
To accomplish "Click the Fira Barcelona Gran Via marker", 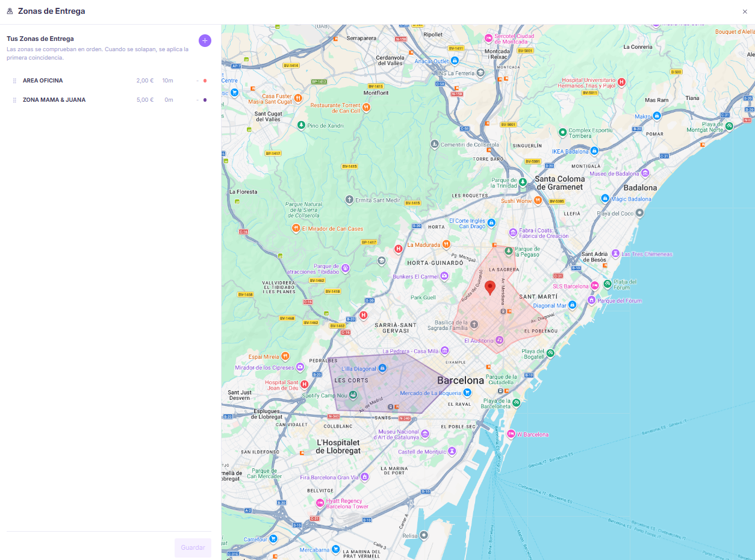I will pyautogui.click(x=365, y=477).
